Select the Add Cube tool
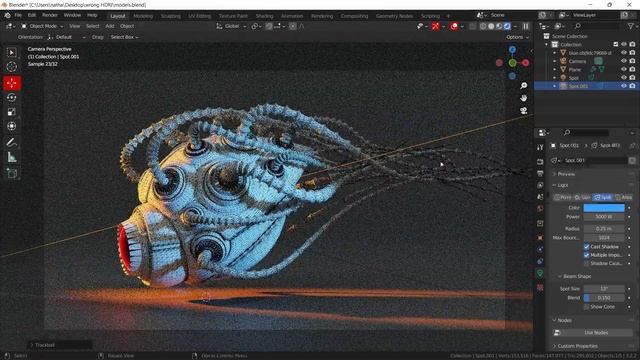 pyautogui.click(x=11, y=173)
